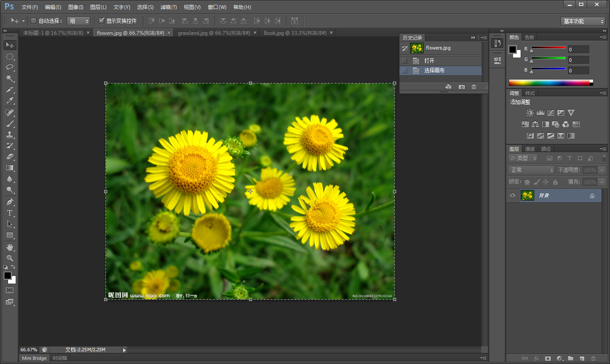Toggle lock all
Viewport: 610px width, 364px height.
[555, 182]
